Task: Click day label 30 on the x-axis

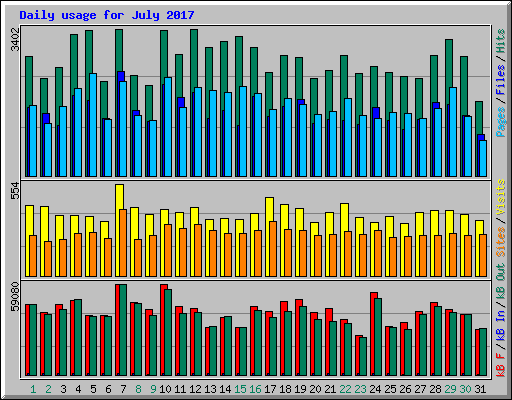Action: tap(465, 389)
